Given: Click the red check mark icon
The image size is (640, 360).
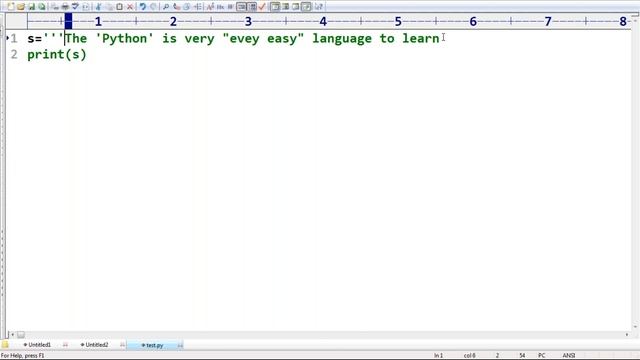Looking at the screenshot, I should (x=262, y=7).
